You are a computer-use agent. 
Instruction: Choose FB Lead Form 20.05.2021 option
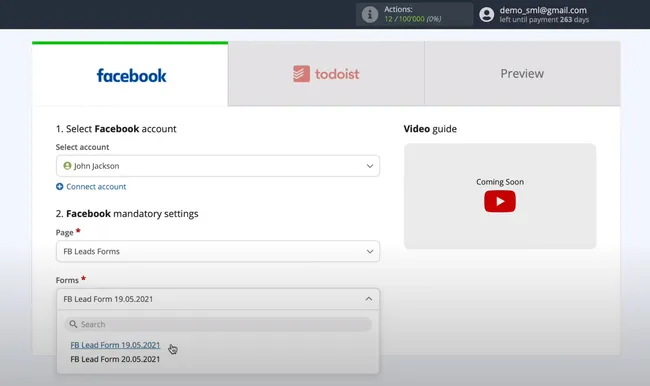coord(115,359)
